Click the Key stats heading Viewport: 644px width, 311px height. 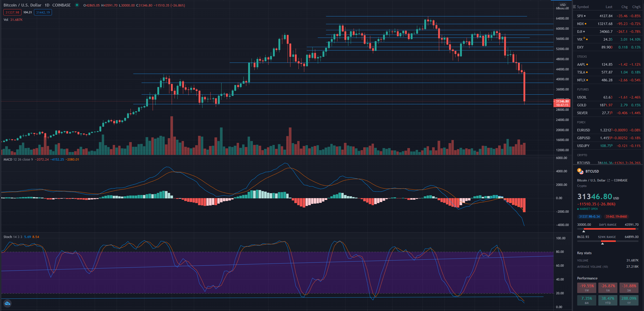coord(584,253)
